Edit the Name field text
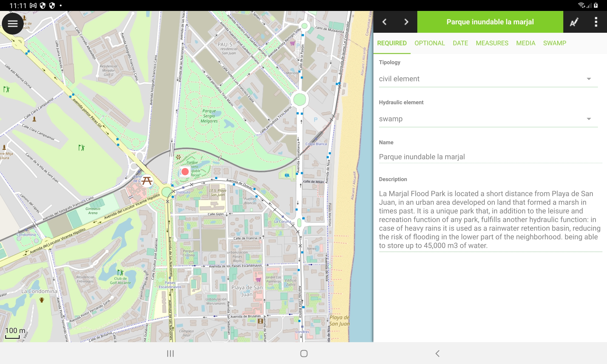The width and height of the screenshot is (607, 364). pyautogui.click(x=490, y=157)
